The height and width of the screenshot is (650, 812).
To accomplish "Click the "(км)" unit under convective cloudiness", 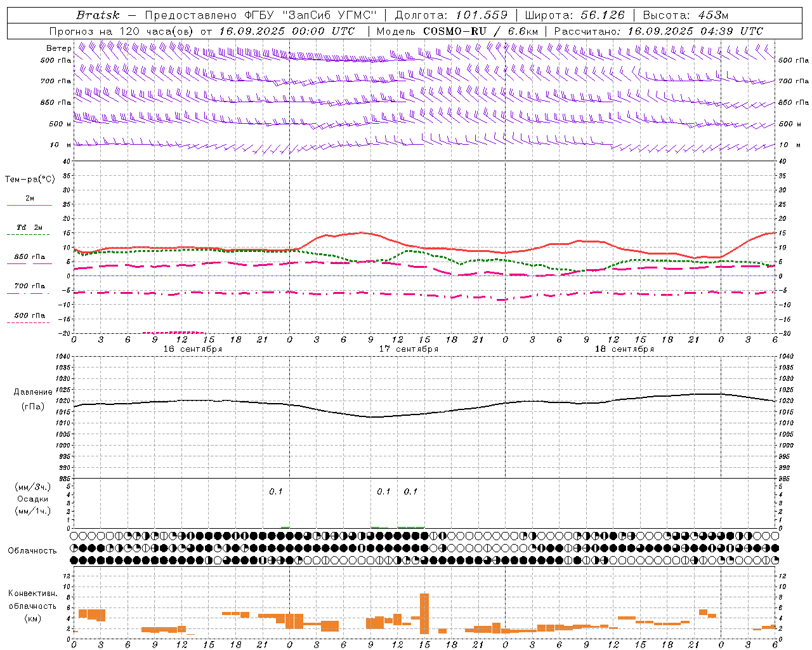I will tap(33, 618).
